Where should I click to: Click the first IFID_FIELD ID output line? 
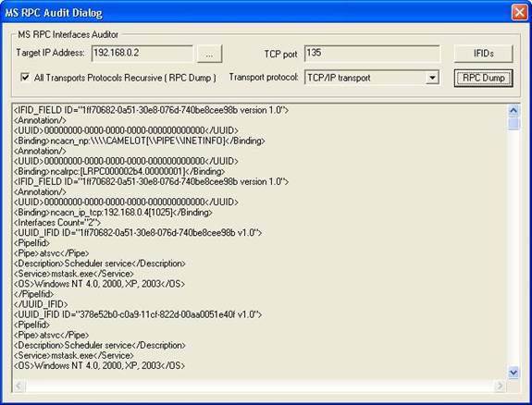click(152, 110)
